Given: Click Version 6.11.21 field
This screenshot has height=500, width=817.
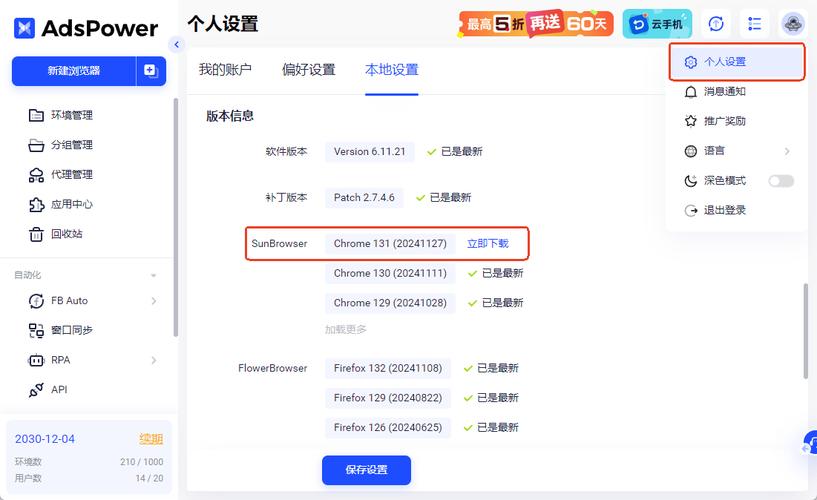Looking at the screenshot, I should tap(369, 152).
